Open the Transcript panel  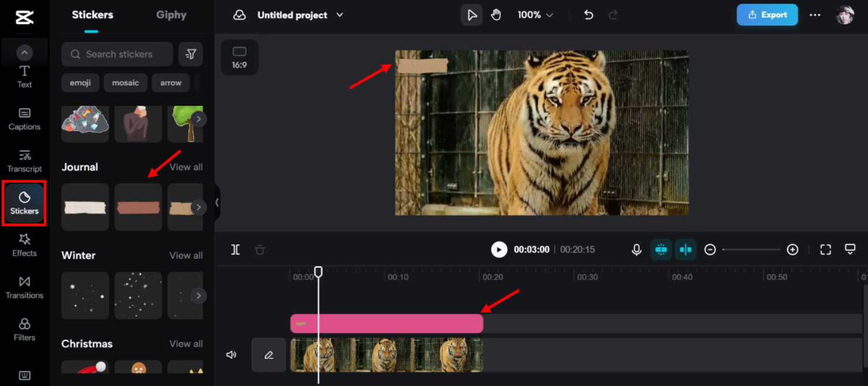click(x=24, y=161)
